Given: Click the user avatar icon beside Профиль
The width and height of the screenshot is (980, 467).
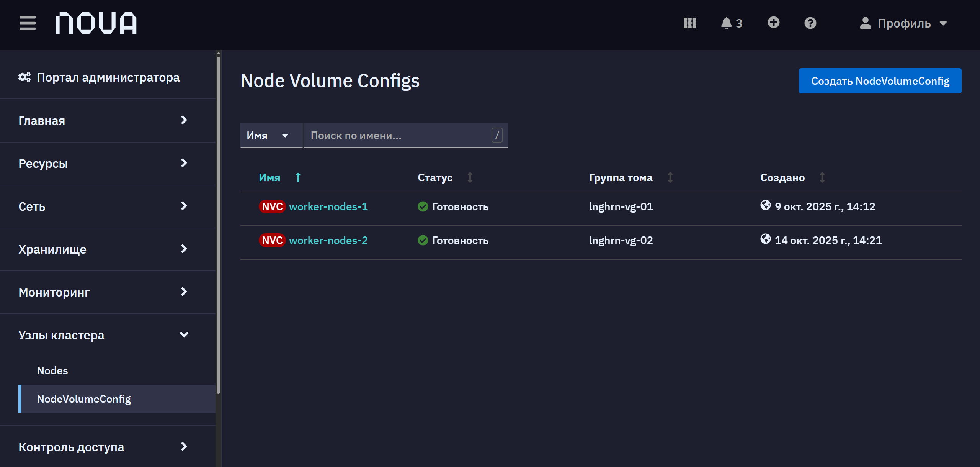Looking at the screenshot, I should pyautogui.click(x=865, y=23).
